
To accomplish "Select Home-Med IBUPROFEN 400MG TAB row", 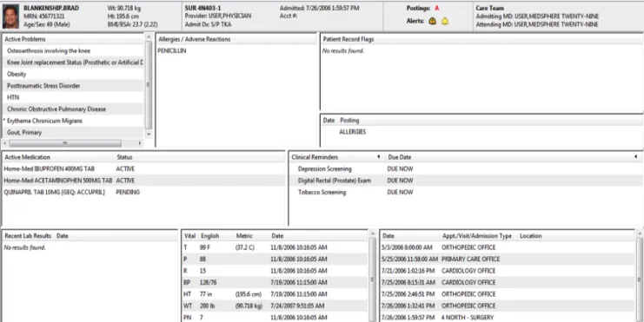I will 143,168.
